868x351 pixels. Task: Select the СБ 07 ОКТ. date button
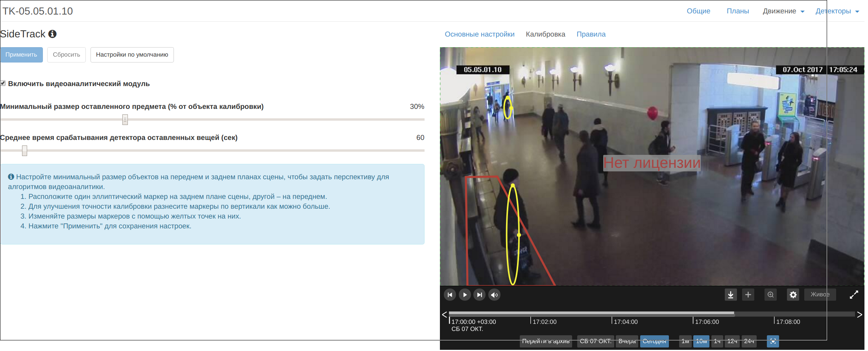click(595, 341)
